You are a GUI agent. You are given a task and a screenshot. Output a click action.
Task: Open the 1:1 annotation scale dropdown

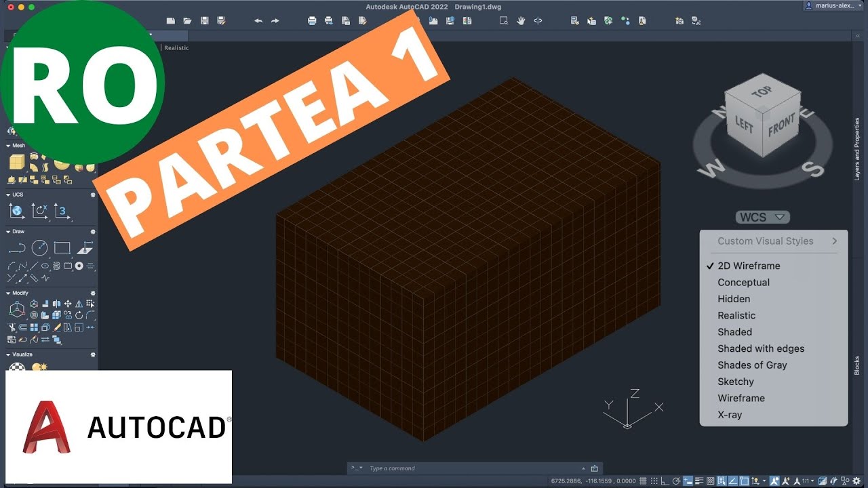coord(808,481)
